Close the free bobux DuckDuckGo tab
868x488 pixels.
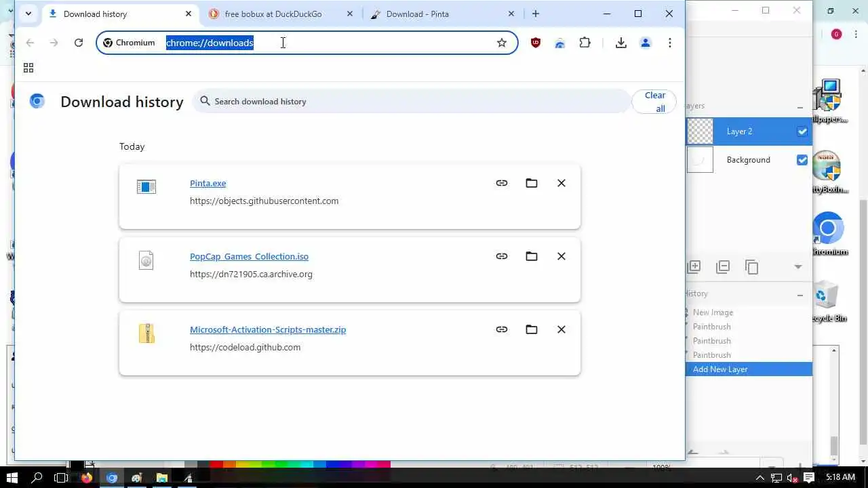click(350, 14)
